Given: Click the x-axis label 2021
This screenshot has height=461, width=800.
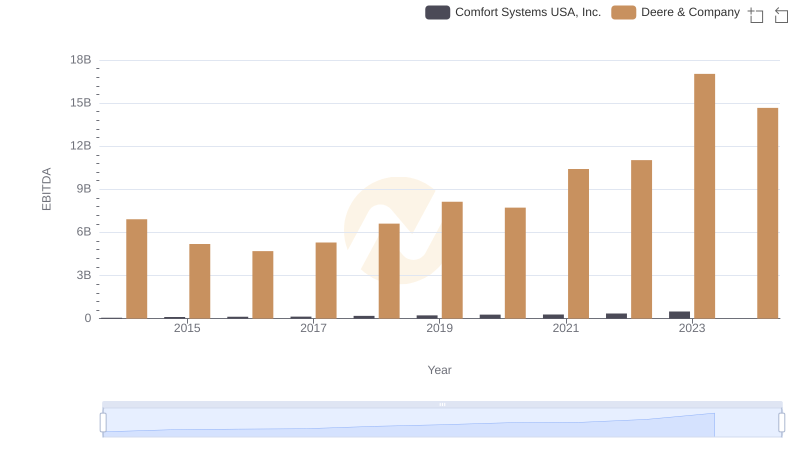Looking at the screenshot, I should tap(566, 328).
